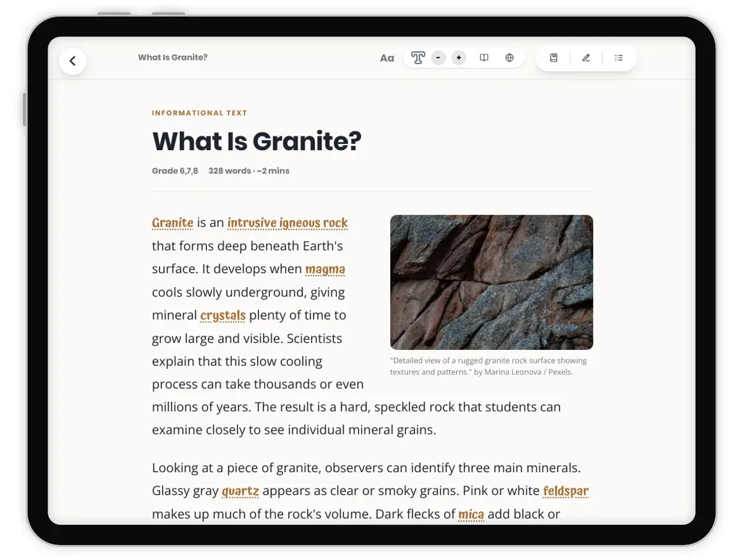The width and height of the screenshot is (742, 560).
Task: Click the outlined T font style icon
Action: click(x=418, y=58)
